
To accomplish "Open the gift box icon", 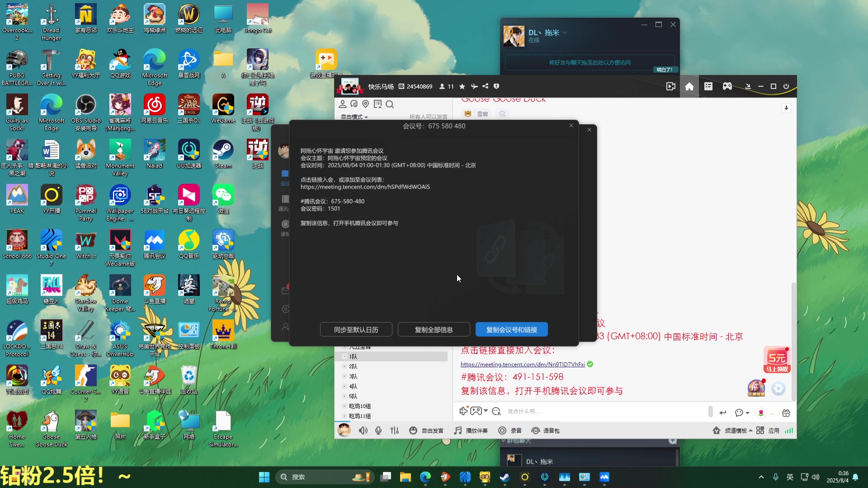I will [786, 413].
